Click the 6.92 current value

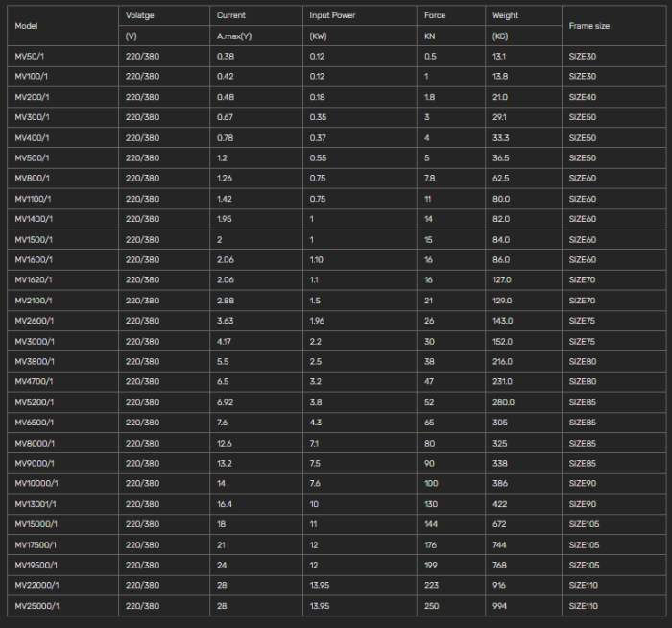coord(227,402)
